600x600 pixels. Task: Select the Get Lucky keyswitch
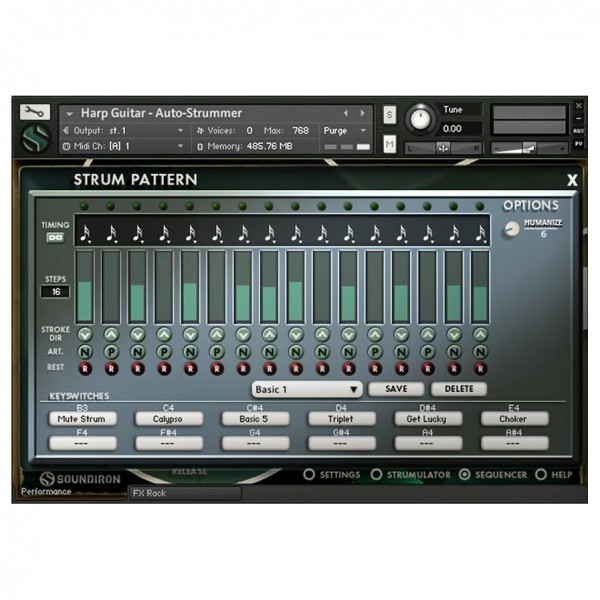click(428, 419)
